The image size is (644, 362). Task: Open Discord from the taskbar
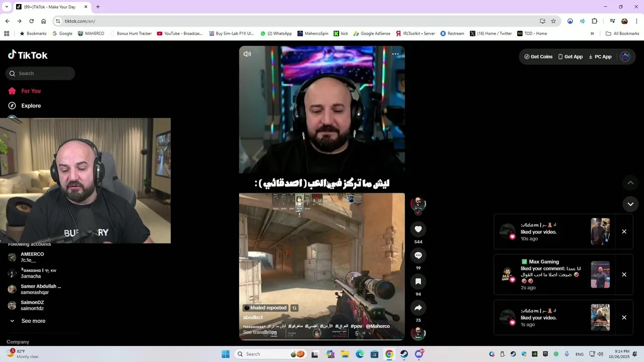coord(419,354)
